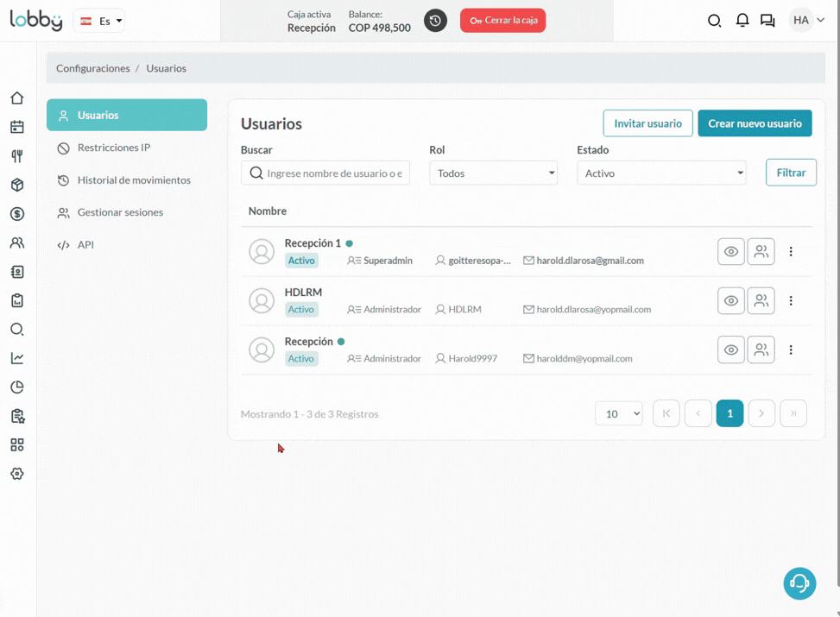Screen dimensions: 840x617
Task: Open Restricciones IP in settings menu
Action: (x=114, y=148)
